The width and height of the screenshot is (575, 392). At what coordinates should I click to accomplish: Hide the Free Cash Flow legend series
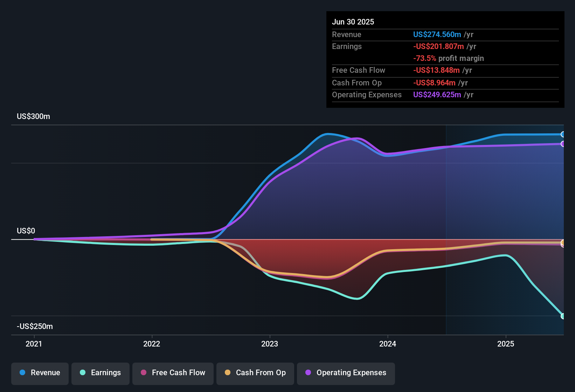173,373
